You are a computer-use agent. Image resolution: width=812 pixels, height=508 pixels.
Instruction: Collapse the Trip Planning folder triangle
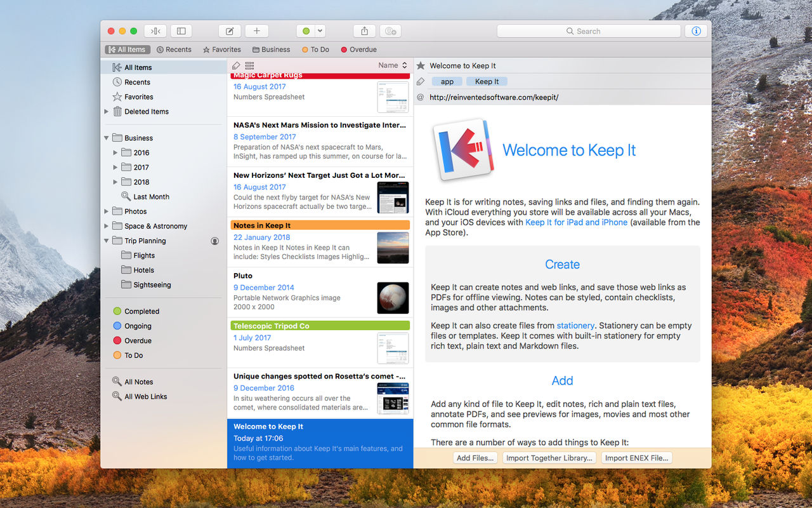(x=107, y=241)
